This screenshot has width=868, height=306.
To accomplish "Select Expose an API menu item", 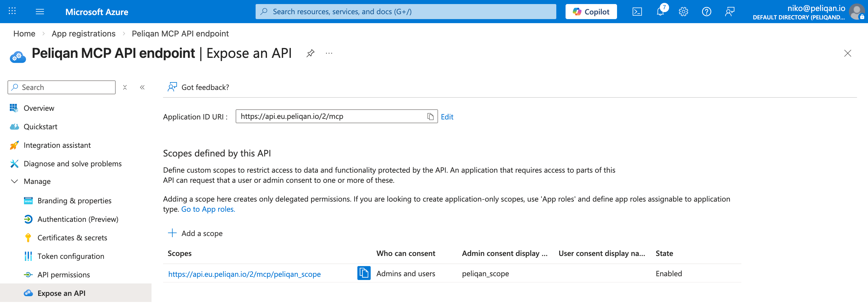I will point(75,293).
